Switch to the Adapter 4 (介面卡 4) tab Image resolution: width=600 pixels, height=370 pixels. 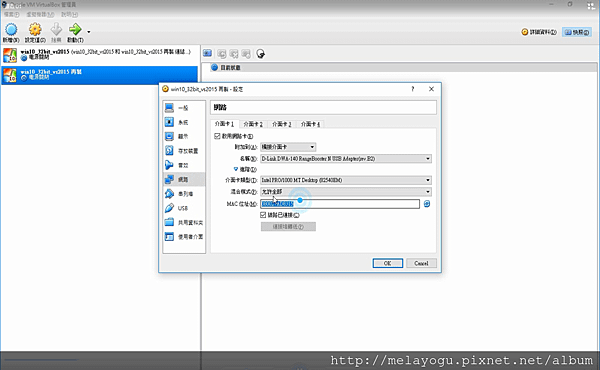tap(310, 124)
